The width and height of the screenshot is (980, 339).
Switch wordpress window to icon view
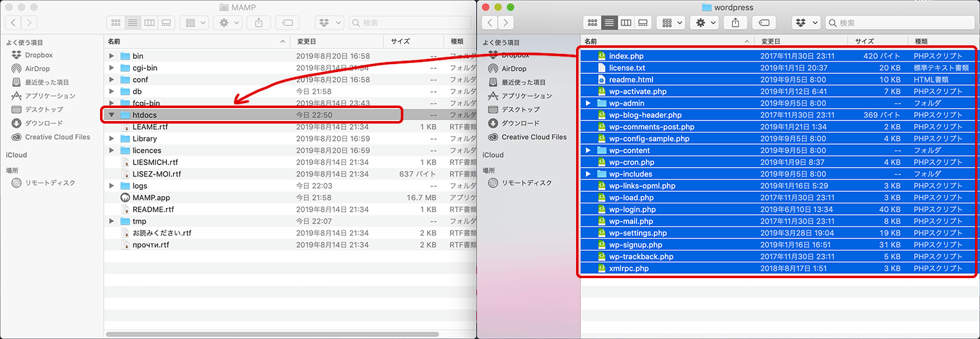[592, 23]
